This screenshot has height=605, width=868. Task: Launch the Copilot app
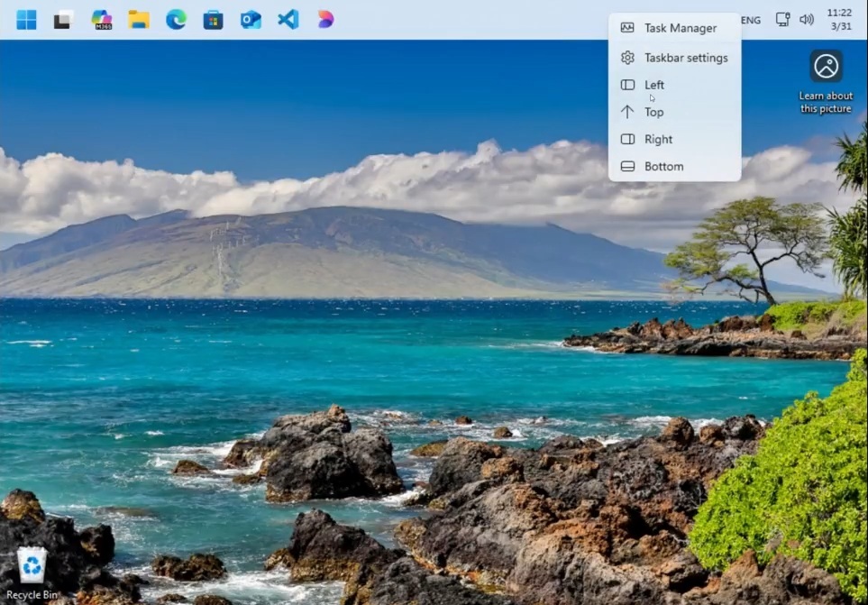(324, 19)
